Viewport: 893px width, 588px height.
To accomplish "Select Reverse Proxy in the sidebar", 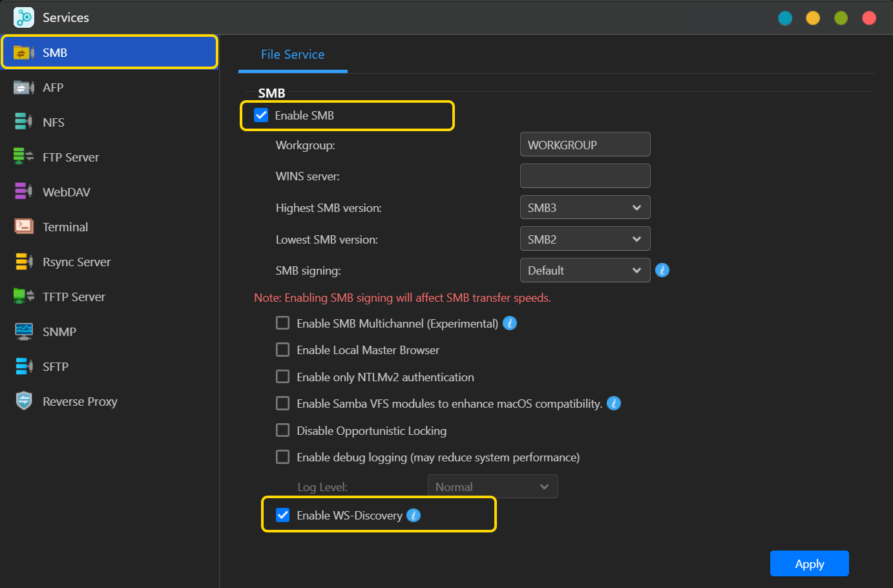I will pos(109,401).
